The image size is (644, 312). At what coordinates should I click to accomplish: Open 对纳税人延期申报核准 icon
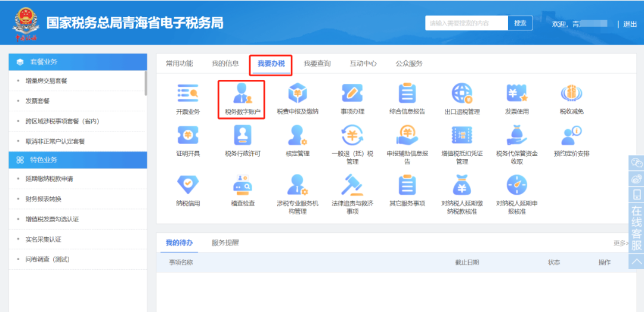click(516, 185)
